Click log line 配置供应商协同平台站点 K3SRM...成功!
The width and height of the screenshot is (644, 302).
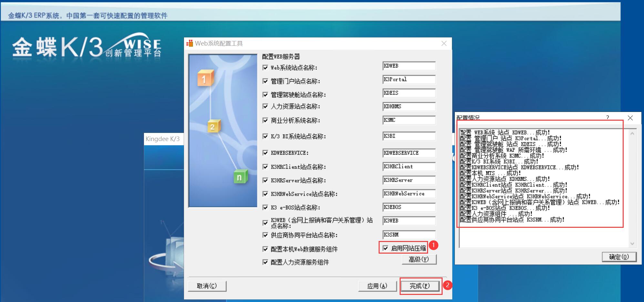(x=512, y=220)
